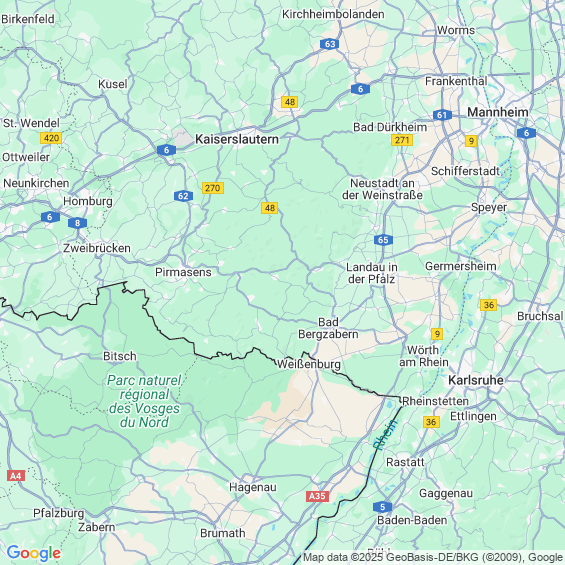Click the 61 autobahn shield near Mannheim
The width and height of the screenshot is (565, 565).
[442, 115]
